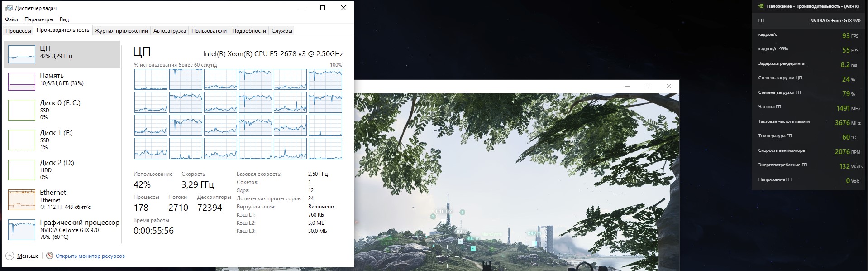This screenshot has width=868, height=271.
Task: Switch to the Автозагрузка tab
Action: (x=170, y=31)
